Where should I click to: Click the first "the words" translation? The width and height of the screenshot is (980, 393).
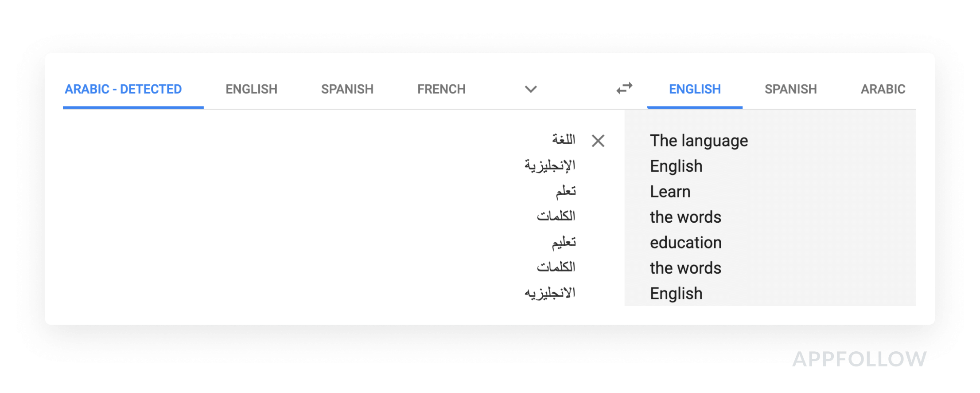click(x=685, y=217)
